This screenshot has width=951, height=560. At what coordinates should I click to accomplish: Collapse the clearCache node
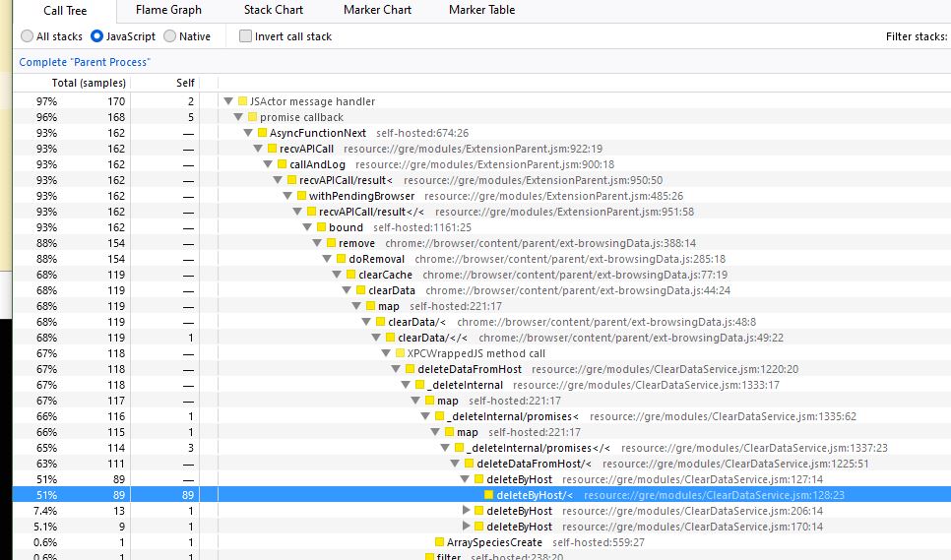[337, 275]
